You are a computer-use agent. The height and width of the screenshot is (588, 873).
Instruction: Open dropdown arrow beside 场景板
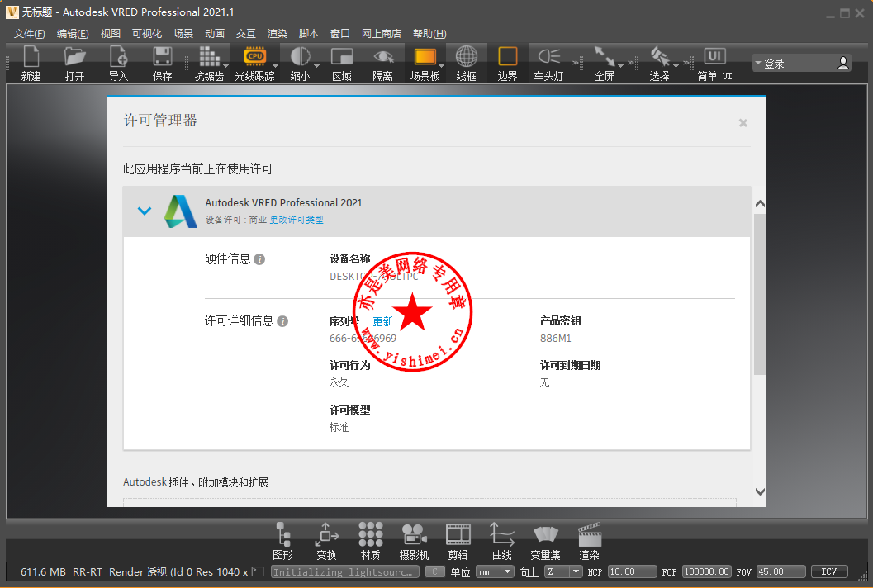tap(442, 66)
